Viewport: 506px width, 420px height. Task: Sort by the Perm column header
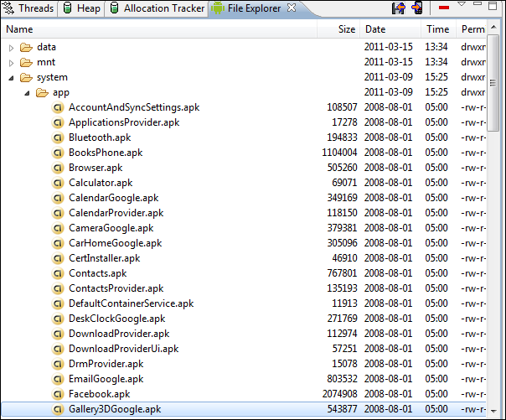[x=471, y=29]
